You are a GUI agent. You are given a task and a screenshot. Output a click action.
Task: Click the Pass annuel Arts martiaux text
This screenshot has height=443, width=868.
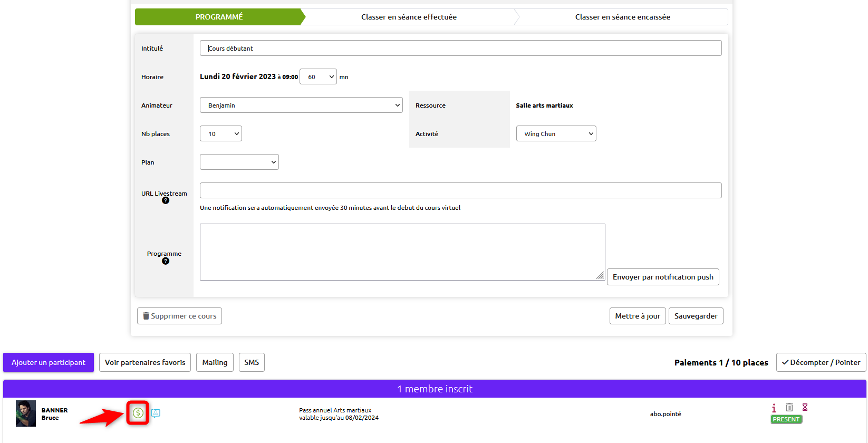(x=335, y=410)
